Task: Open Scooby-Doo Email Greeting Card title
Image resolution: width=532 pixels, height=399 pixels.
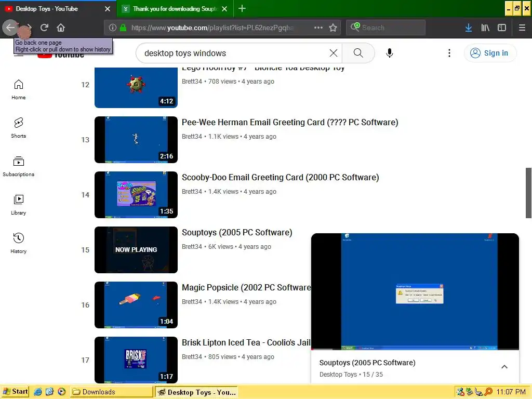Action: (x=281, y=177)
